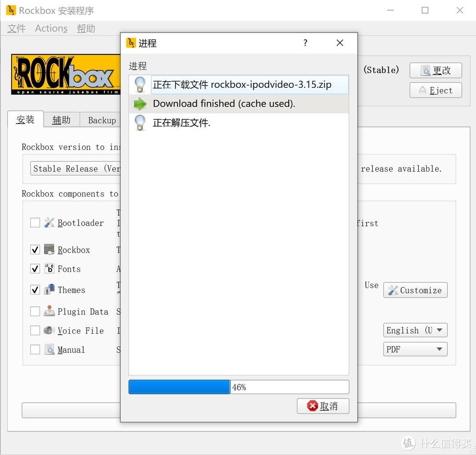Image resolution: width=476 pixels, height=455 pixels.
Task: Enable the Voice File checkbox
Action: (35, 330)
